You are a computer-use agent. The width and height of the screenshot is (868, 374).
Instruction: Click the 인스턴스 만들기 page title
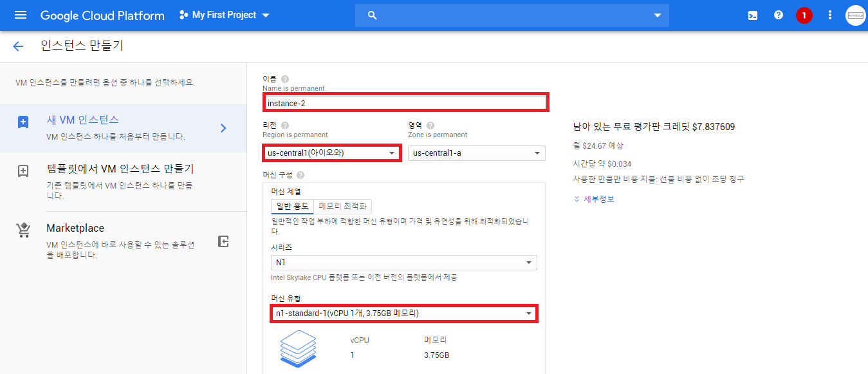tap(82, 46)
